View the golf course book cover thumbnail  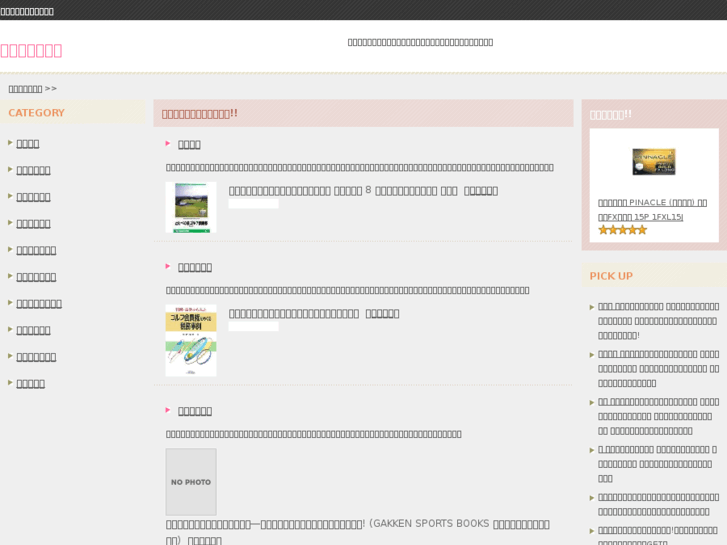pyautogui.click(x=191, y=207)
